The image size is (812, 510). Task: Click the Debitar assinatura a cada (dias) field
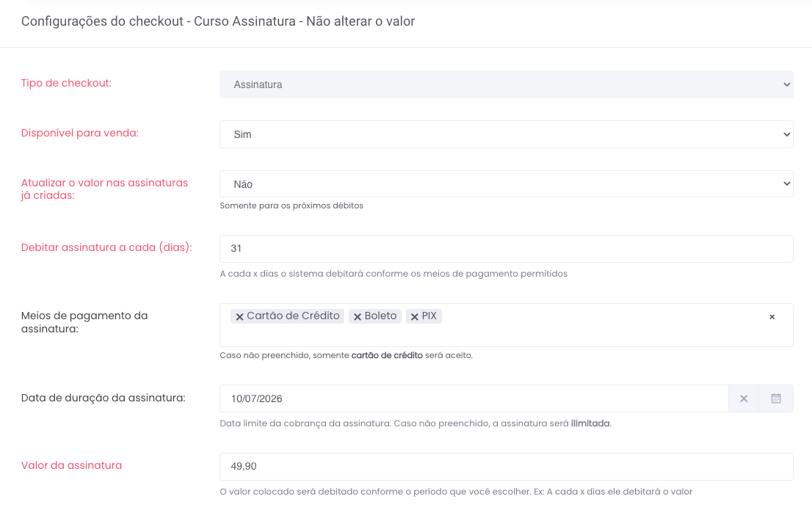[x=506, y=249]
